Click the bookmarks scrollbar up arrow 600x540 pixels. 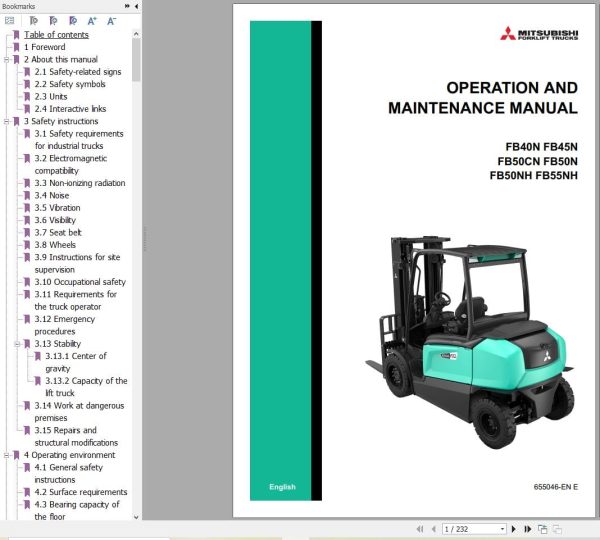(136, 34)
